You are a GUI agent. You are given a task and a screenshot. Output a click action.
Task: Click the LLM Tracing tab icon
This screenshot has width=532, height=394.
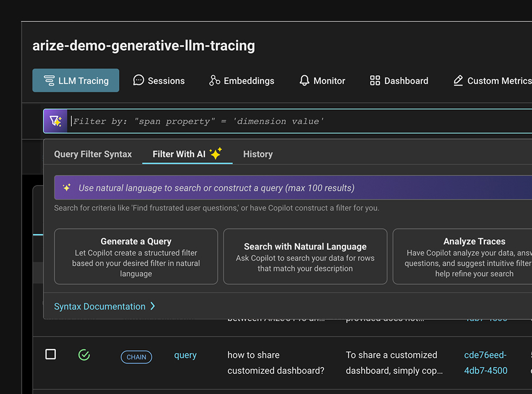tap(49, 81)
